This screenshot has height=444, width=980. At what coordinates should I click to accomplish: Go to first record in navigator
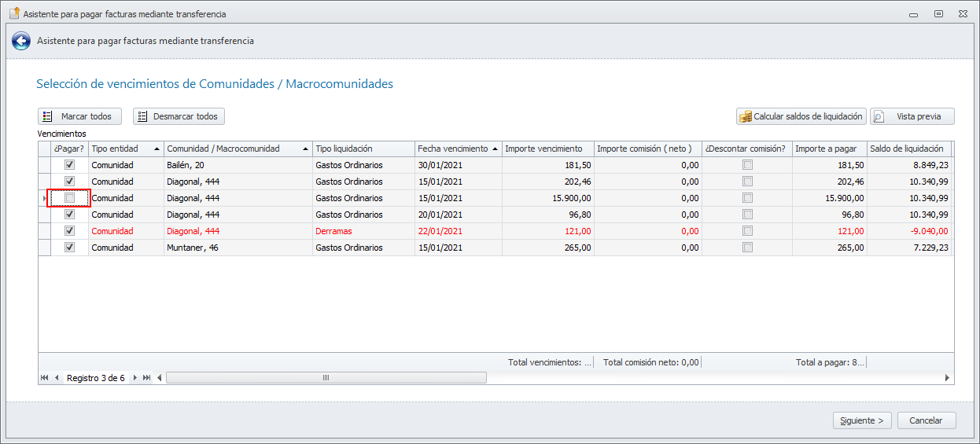(44, 378)
